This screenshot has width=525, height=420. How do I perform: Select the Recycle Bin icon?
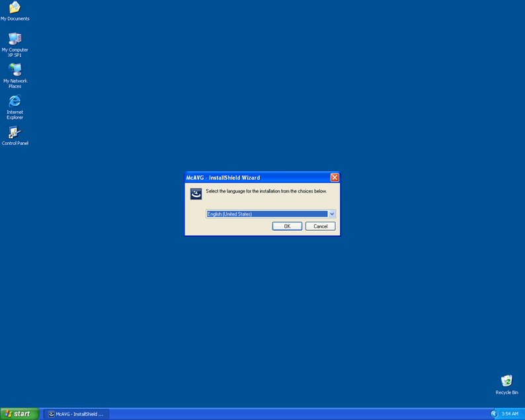click(506, 381)
